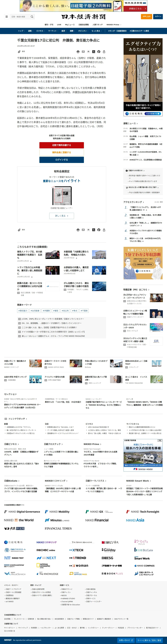Select the #女児殺害 keyword tag
Viewport: 167px width, 644px height.
point(35,311)
